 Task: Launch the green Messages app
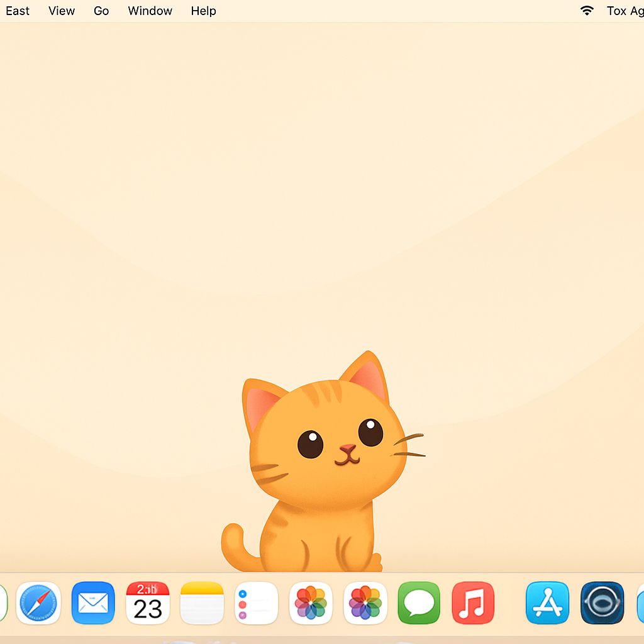point(419,602)
